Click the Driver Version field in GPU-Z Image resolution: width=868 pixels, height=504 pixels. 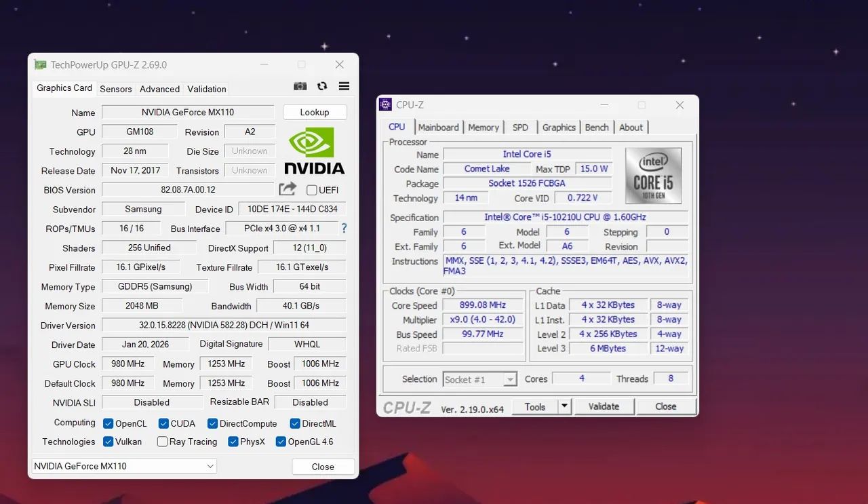(x=224, y=325)
